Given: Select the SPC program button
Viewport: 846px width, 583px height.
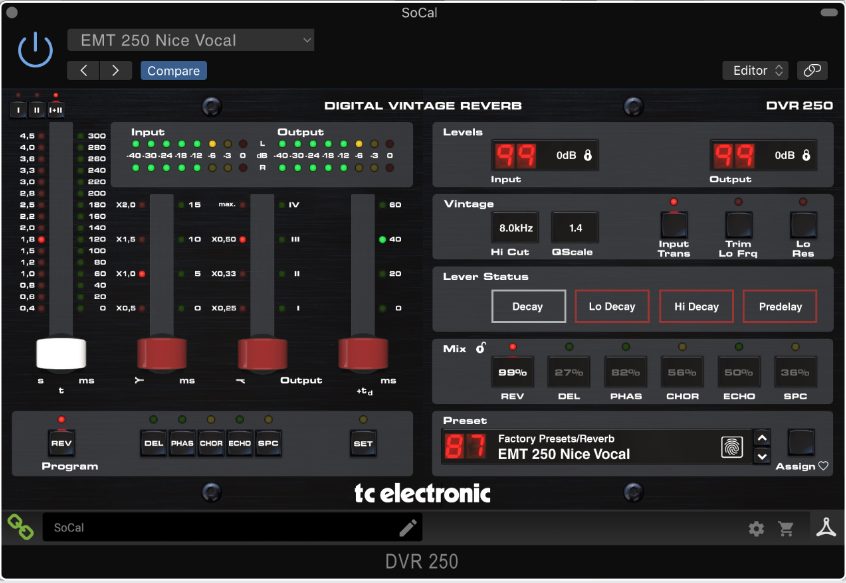Looking at the screenshot, I should click(x=268, y=443).
